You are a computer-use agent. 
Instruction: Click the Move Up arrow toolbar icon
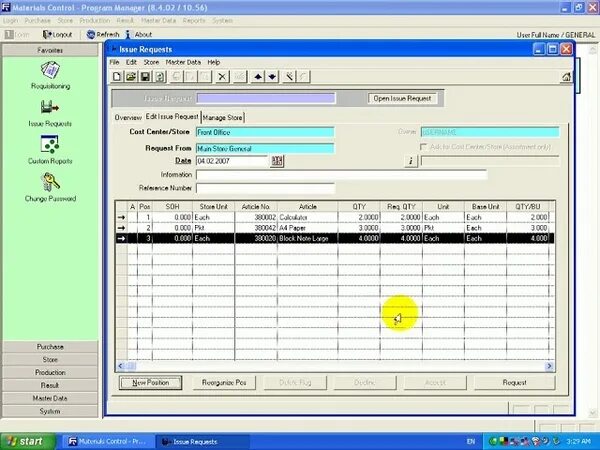coord(258,77)
